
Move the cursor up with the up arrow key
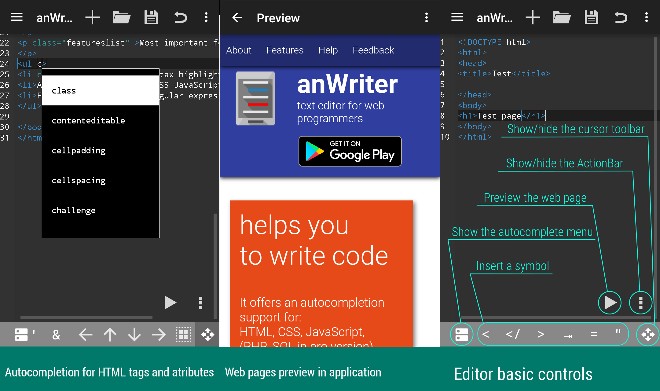(110, 335)
